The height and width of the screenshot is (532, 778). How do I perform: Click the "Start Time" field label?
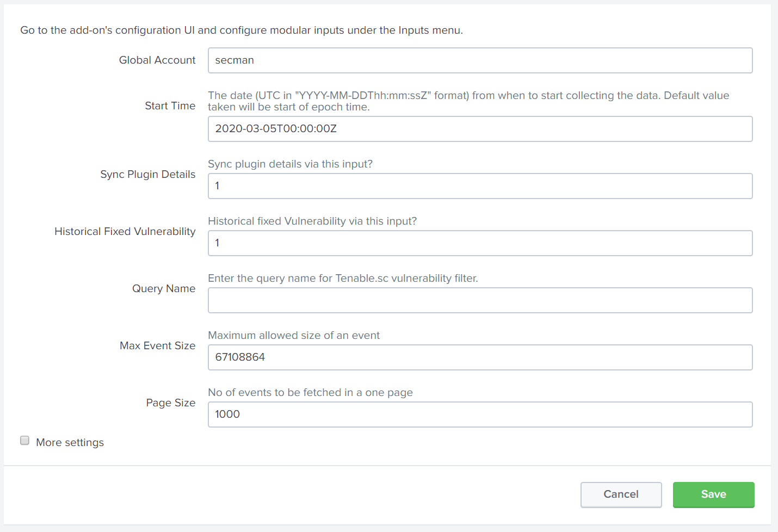coord(170,106)
